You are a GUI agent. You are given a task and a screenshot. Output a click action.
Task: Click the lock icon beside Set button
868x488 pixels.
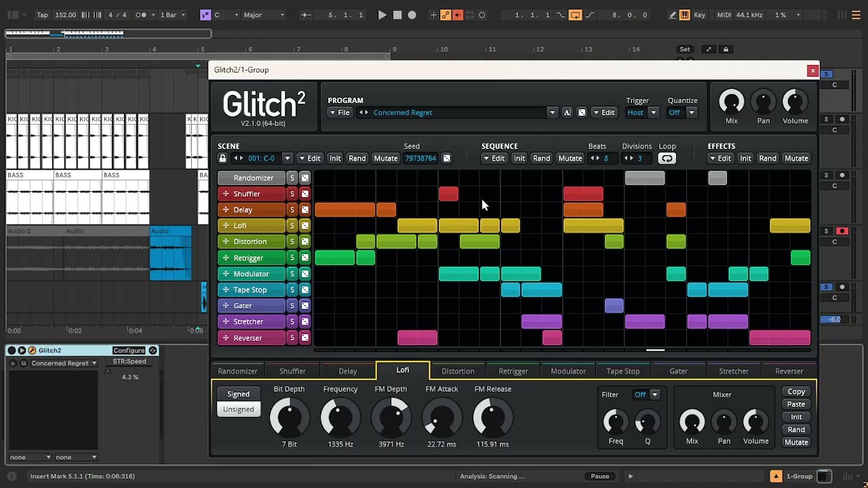tap(726, 49)
